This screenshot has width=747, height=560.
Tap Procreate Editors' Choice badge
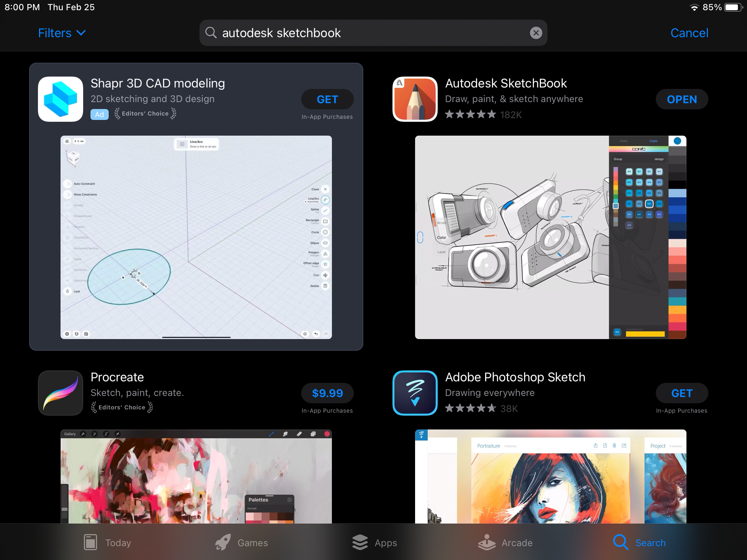[x=122, y=407]
